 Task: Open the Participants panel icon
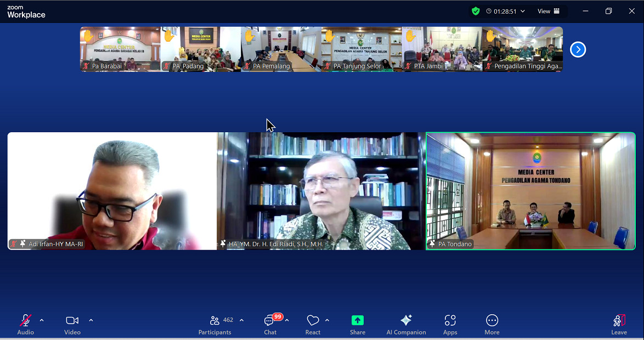214,321
